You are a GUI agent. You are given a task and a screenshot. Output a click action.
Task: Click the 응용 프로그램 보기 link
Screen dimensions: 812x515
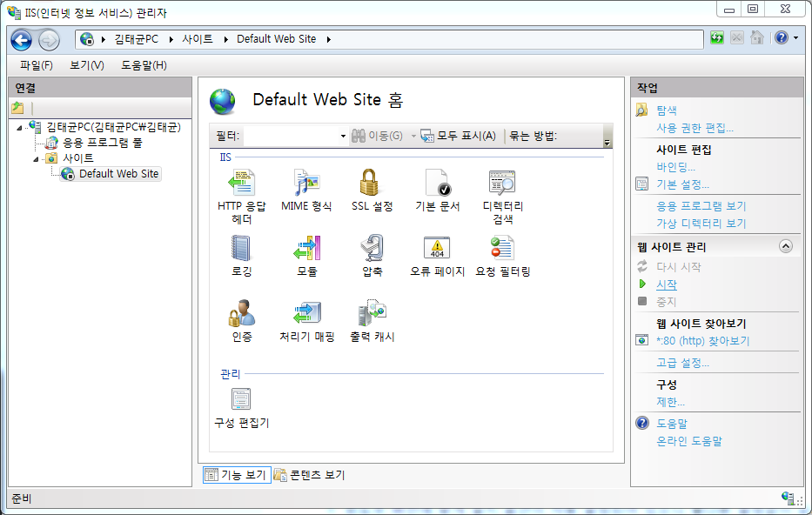701,206
